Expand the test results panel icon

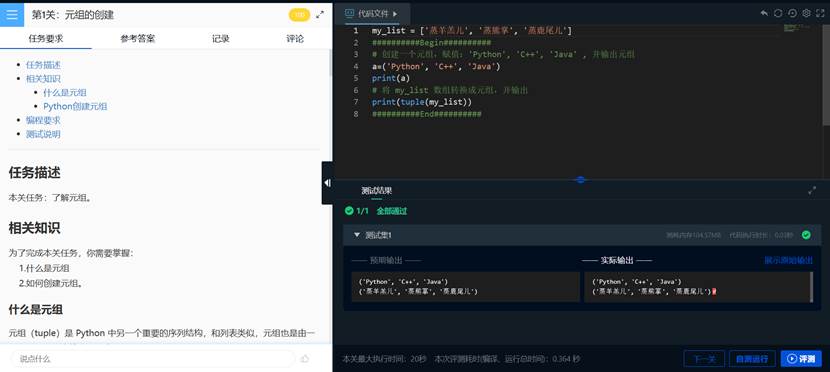(812, 190)
